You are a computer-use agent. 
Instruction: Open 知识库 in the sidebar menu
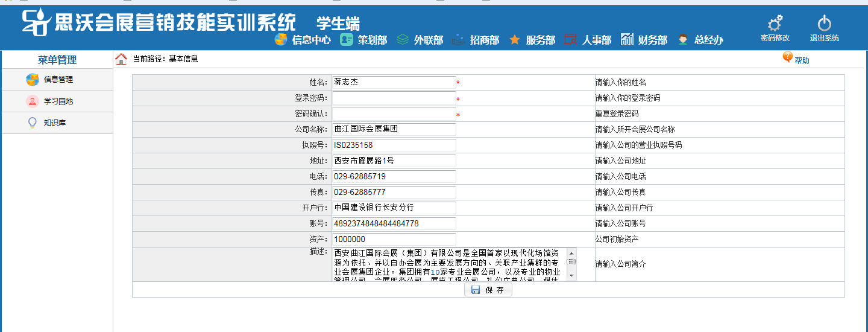point(54,123)
